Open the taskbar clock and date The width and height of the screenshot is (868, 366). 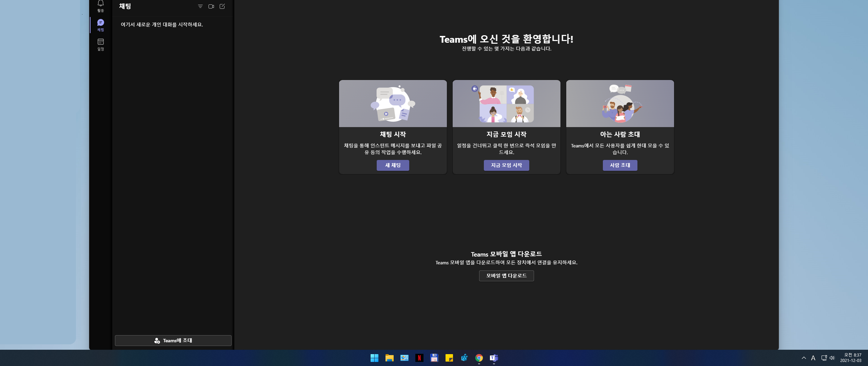click(x=851, y=358)
